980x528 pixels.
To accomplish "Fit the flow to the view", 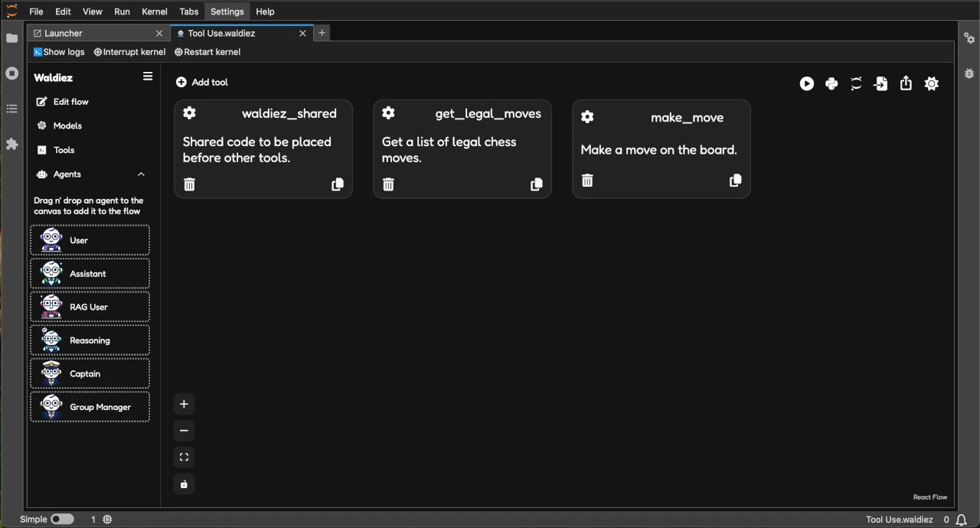I will pyautogui.click(x=184, y=457).
